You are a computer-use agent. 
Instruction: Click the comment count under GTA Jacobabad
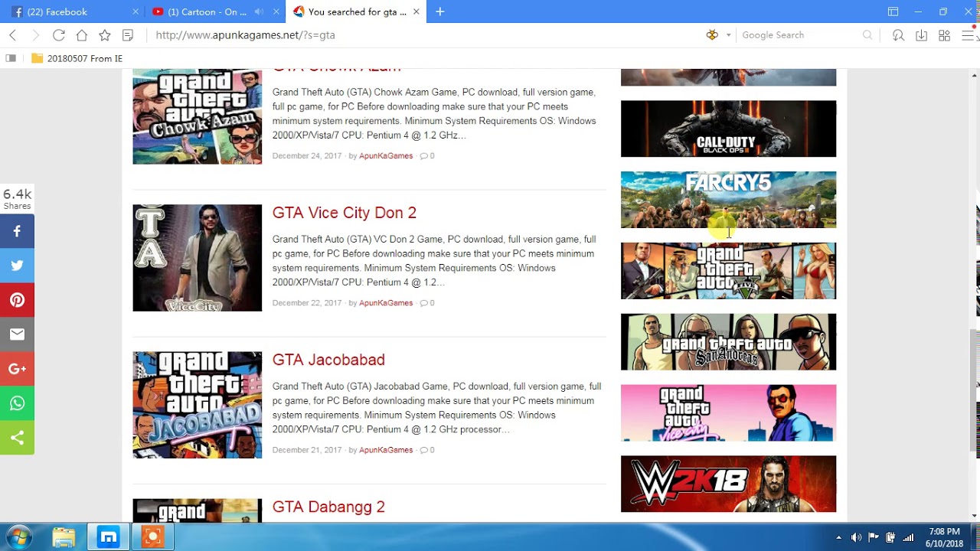[x=427, y=450]
